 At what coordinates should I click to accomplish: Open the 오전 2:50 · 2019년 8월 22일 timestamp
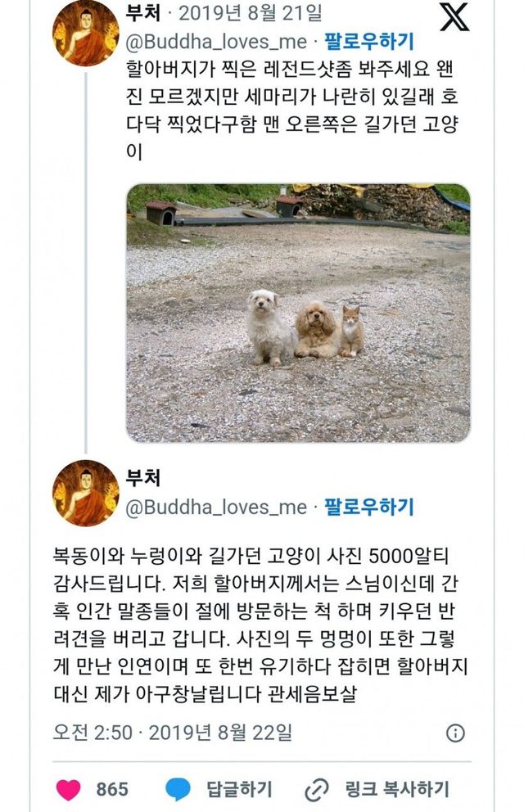tap(173, 732)
